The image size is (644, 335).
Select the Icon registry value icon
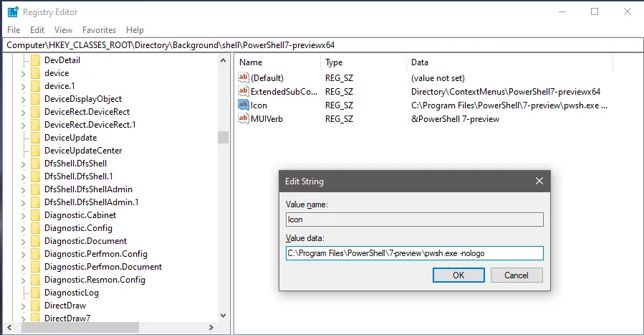(x=243, y=105)
